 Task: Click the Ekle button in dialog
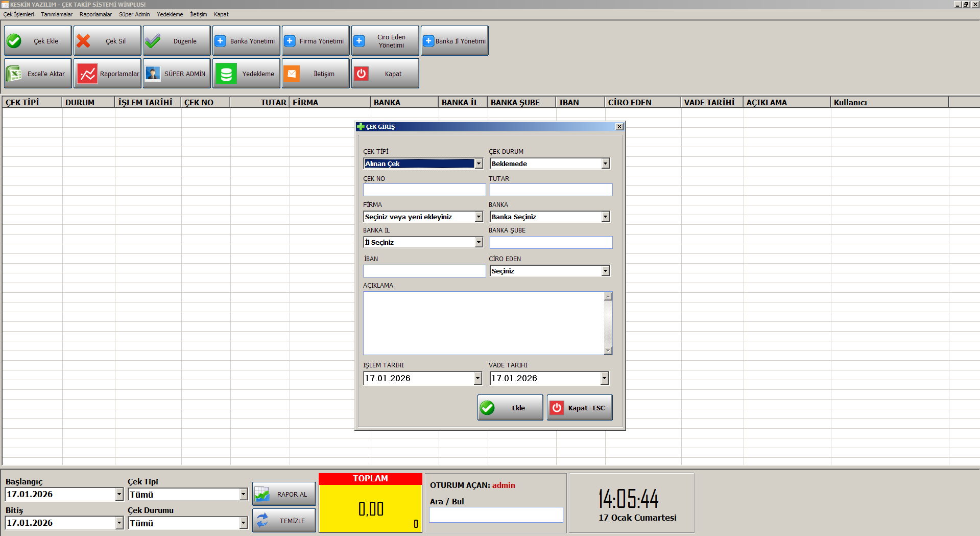[x=510, y=408]
